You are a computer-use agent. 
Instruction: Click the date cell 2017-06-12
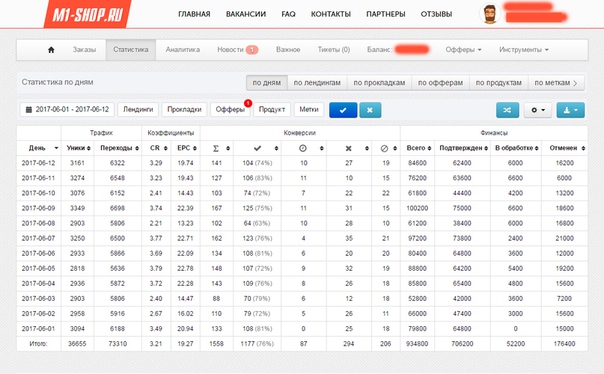39,163
